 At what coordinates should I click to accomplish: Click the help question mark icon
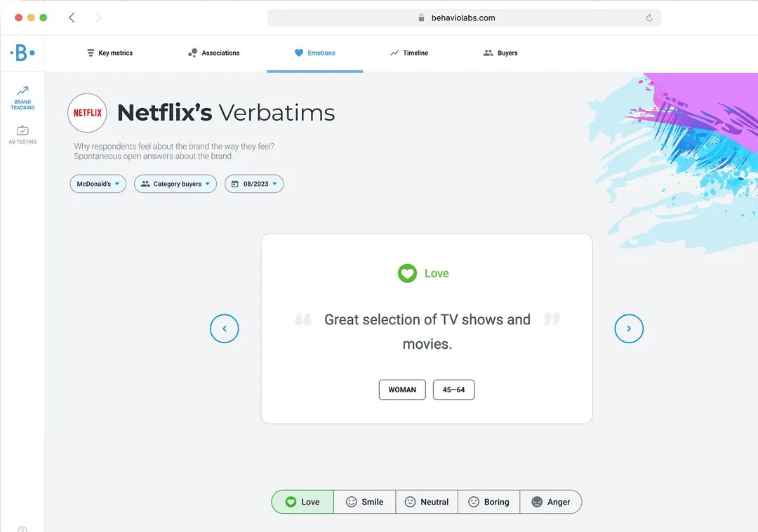[x=22, y=529]
